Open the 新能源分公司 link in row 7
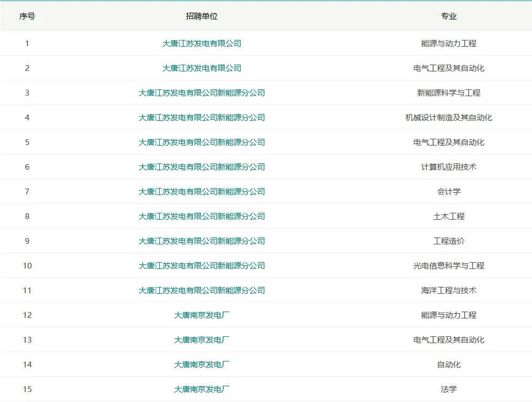 point(201,192)
